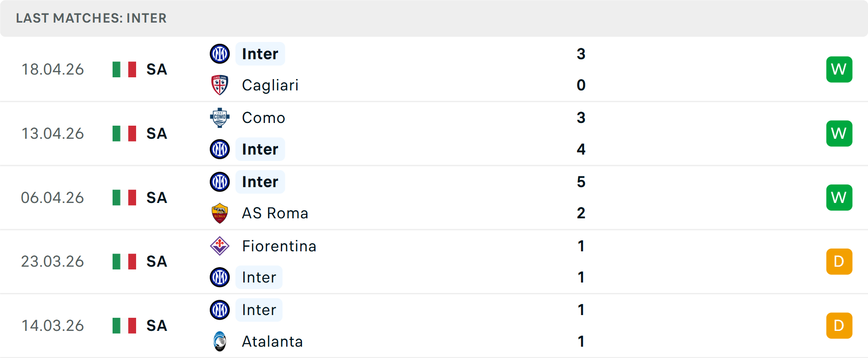Click the 18.04.26 match date

point(53,69)
